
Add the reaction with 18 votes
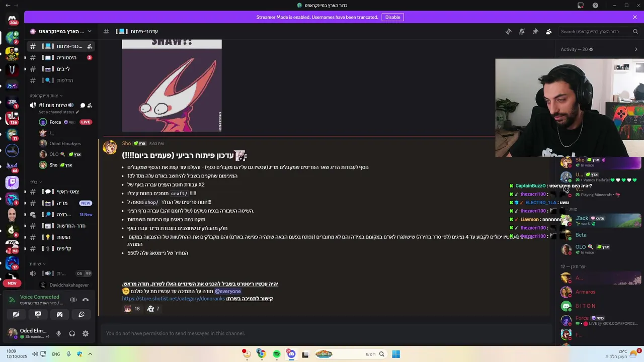point(132,309)
